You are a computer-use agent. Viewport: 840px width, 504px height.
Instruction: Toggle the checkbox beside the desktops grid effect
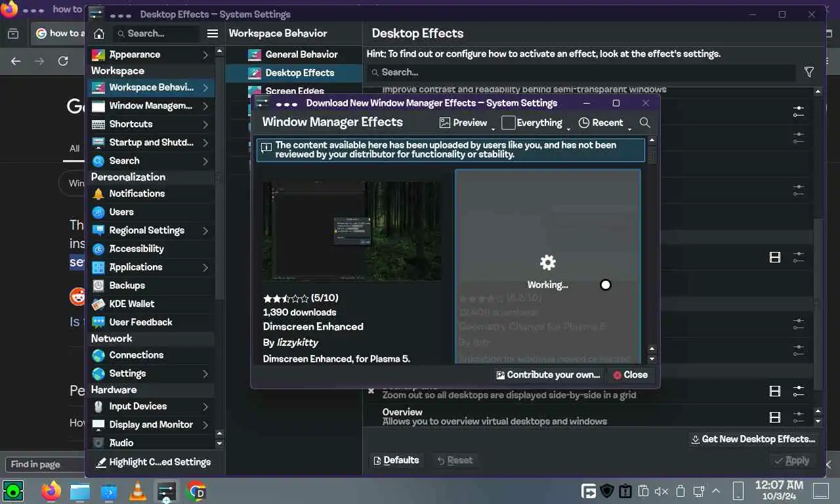[x=371, y=390]
